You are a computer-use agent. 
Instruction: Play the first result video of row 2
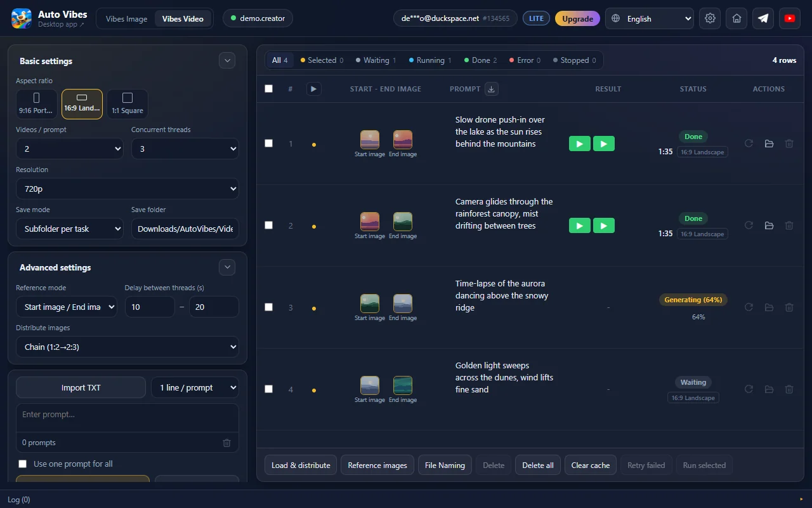click(x=579, y=225)
